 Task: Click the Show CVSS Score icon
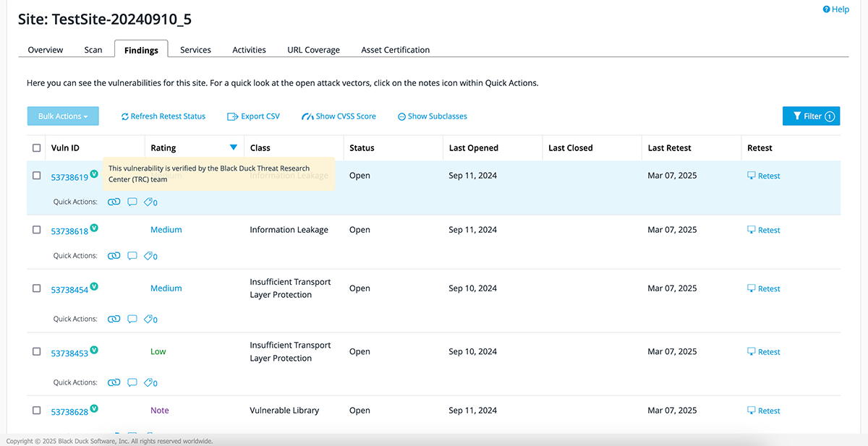(307, 116)
